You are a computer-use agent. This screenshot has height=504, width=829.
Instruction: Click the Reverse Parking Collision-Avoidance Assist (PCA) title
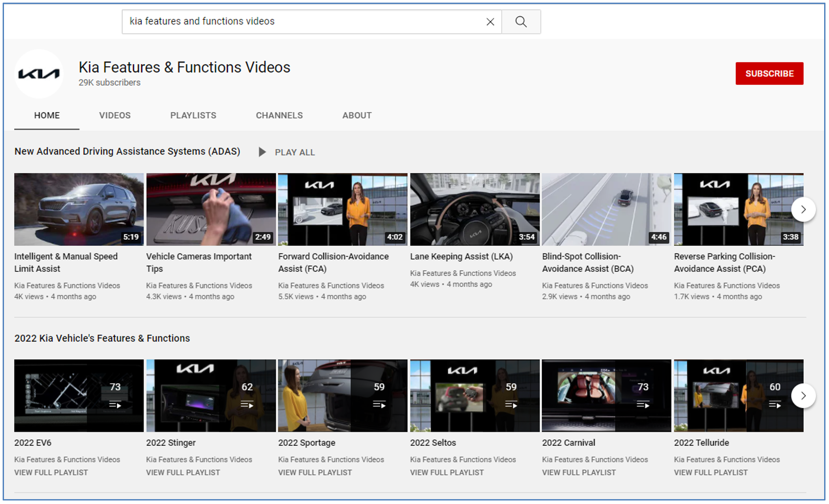[x=724, y=263]
